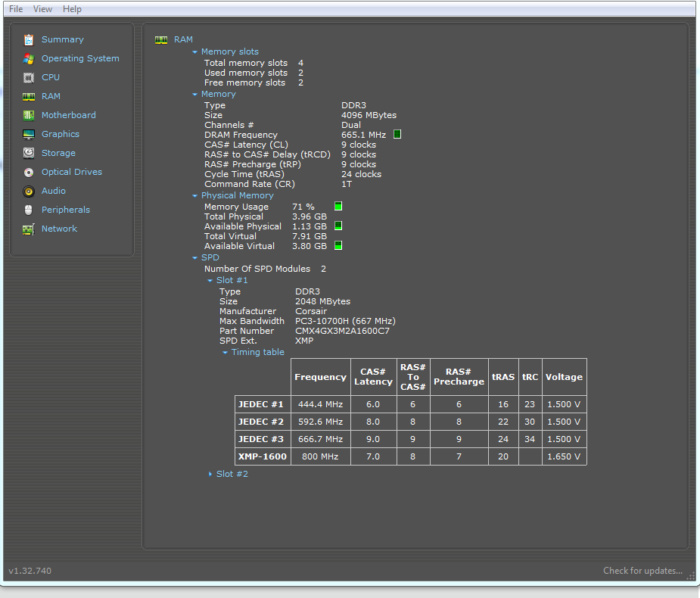Click the Storage hard drive icon
This screenshot has width=700, height=598.
pyautogui.click(x=29, y=153)
